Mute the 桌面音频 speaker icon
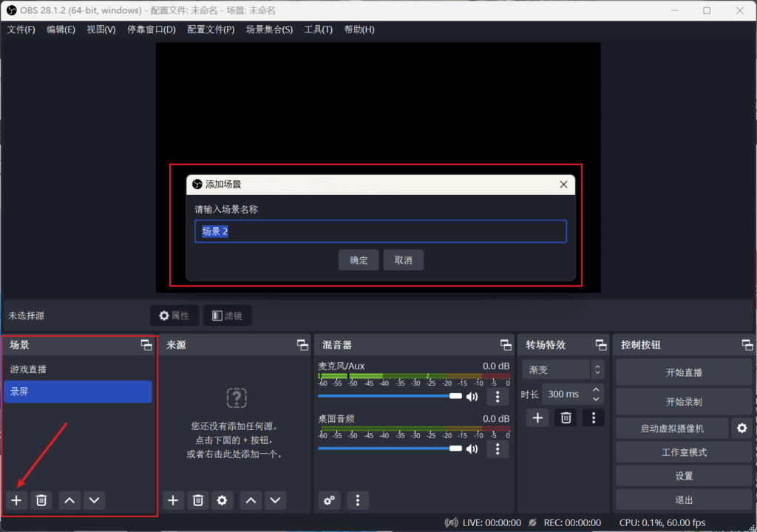Screen dimensions: 757x532 [x=472, y=449]
